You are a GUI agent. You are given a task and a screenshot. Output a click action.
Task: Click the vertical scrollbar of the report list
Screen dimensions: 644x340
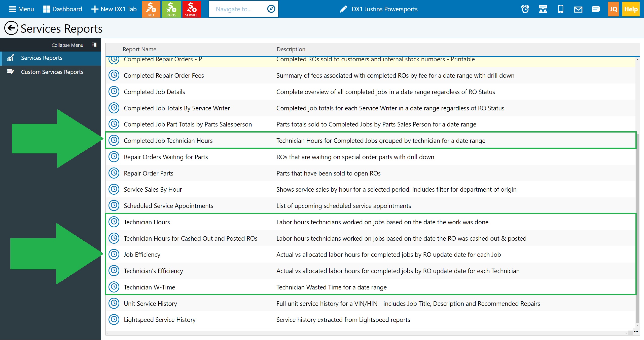[x=637, y=226]
